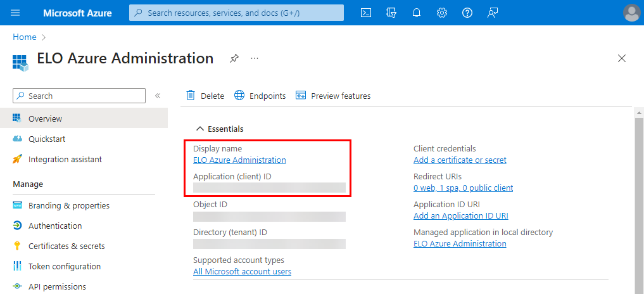The width and height of the screenshot is (644, 294).
Task: Open portal Settings gear
Action: point(442,13)
